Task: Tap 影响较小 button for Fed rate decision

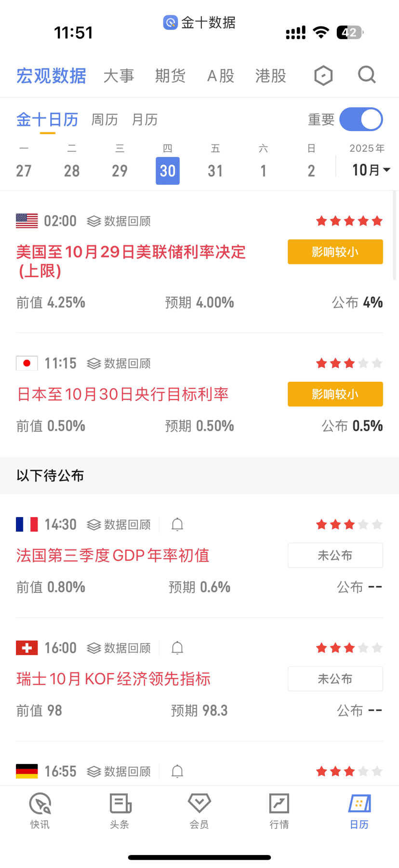Action: tap(335, 252)
